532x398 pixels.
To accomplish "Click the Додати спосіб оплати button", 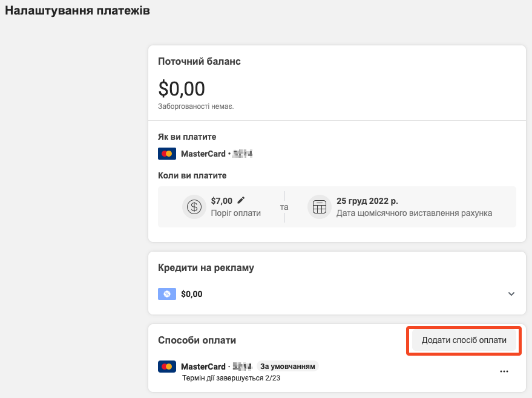I will point(464,340).
